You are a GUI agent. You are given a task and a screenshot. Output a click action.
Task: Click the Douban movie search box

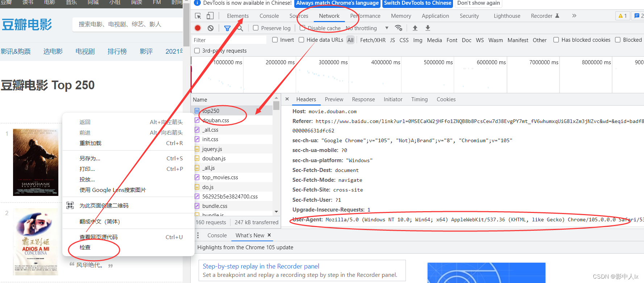coord(128,24)
